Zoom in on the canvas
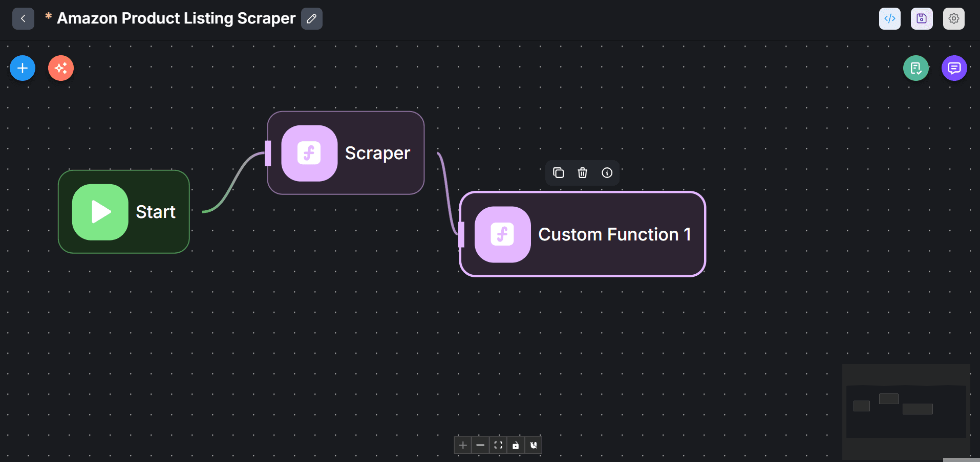The height and width of the screenshot is (462, 980). pos(463,445)
